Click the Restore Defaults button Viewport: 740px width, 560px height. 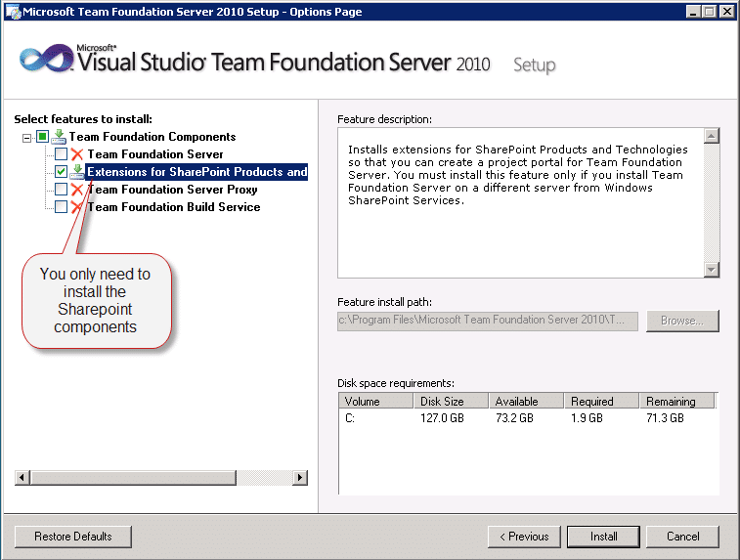pyautogui.click(x=73, y=537)
